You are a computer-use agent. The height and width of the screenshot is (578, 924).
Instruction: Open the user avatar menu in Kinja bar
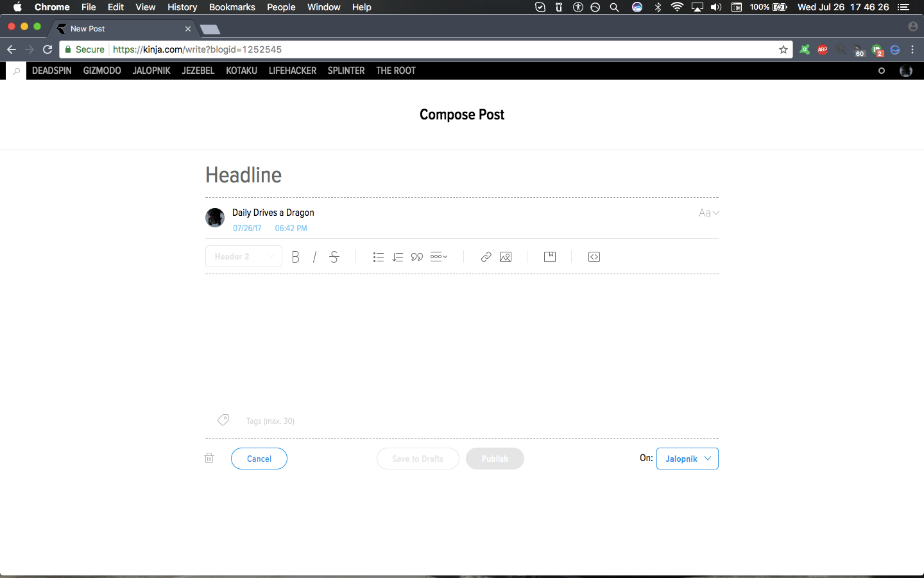point(906,71)
